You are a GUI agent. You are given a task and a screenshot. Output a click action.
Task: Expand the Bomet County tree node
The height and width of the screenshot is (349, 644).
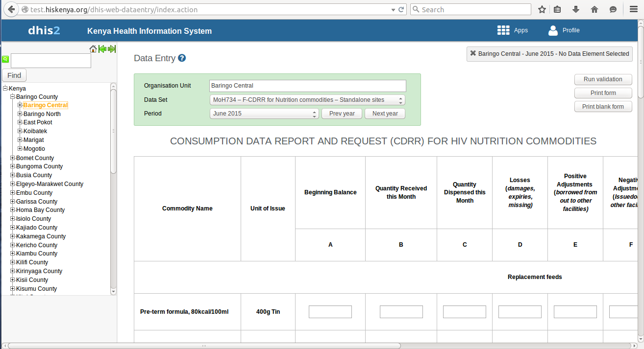point(13,158)
